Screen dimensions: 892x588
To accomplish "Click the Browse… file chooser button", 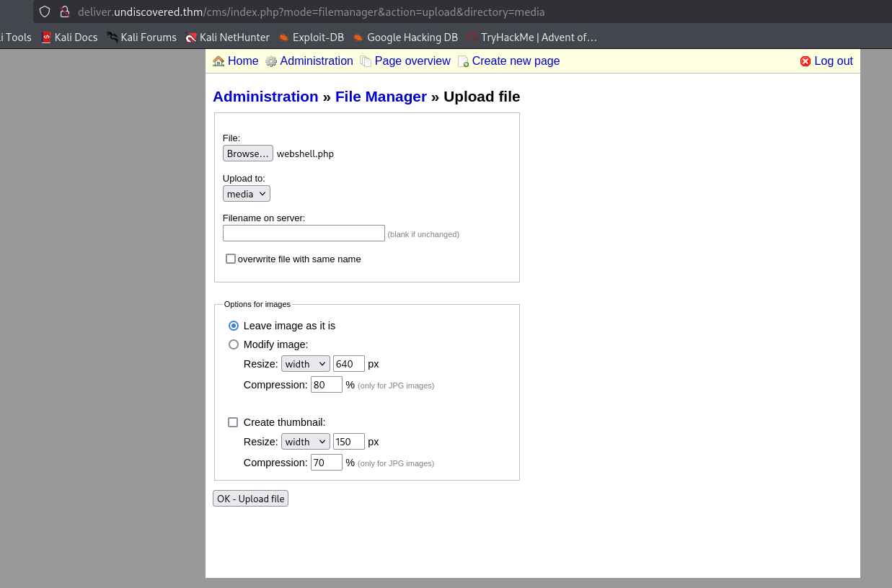I will (x=247, y=153).
